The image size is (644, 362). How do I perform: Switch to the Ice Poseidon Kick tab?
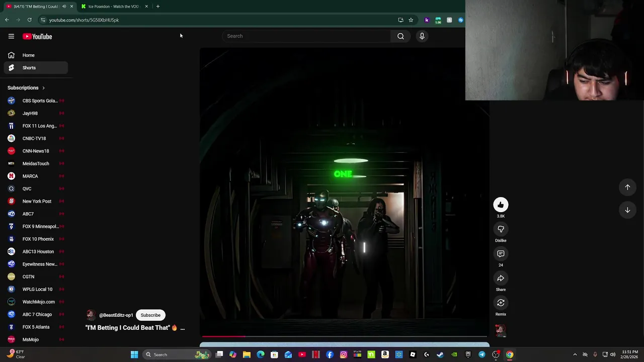point(114,7)
